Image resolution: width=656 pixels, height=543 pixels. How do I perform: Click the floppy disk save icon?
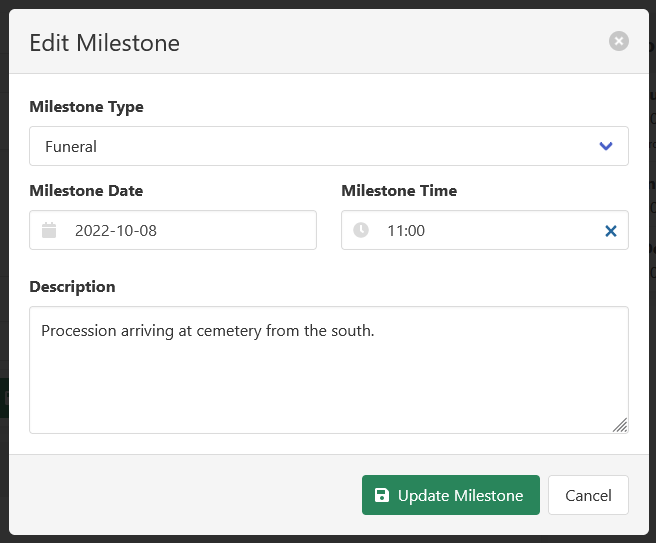[382, 495]
